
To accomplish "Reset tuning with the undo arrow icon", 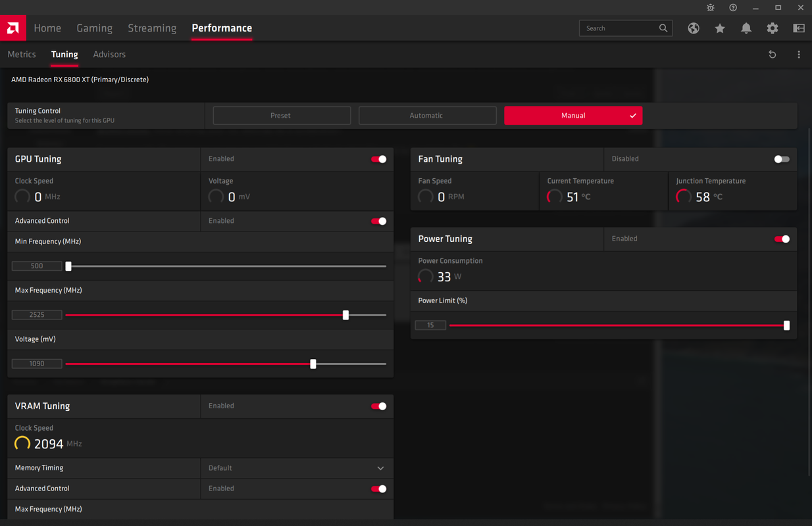I will click(773, 55).
